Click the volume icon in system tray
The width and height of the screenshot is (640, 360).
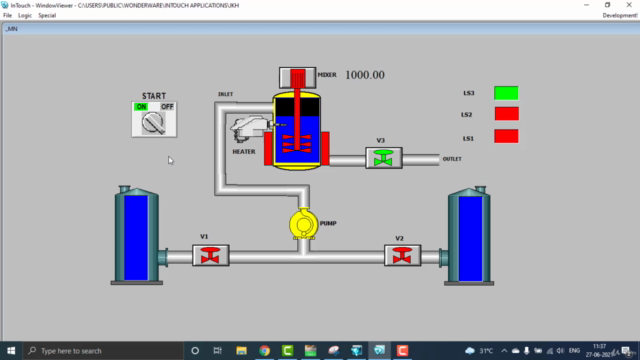(560, 351)
